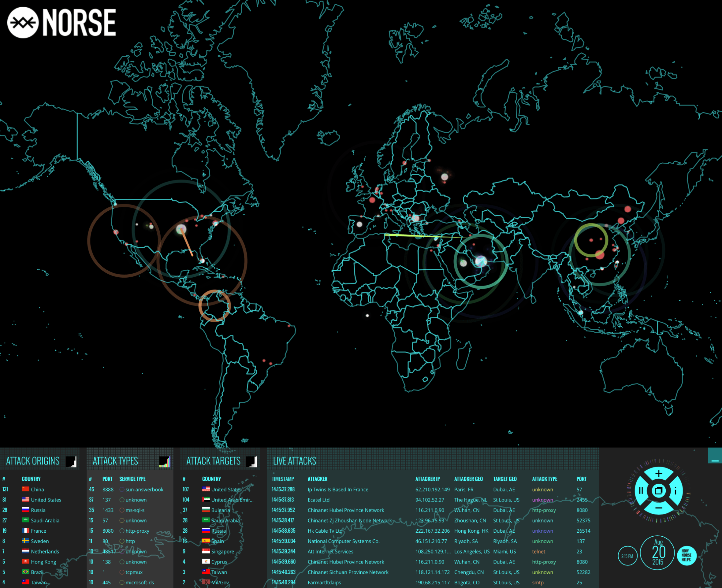Click the Aug 20 2015 date circle
Viewport: 722px width, 588px height.
pyautogui.click(x=658, y=553)
